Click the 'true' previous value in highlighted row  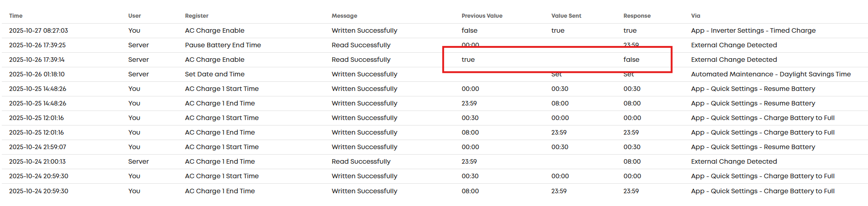pos(468,60)
